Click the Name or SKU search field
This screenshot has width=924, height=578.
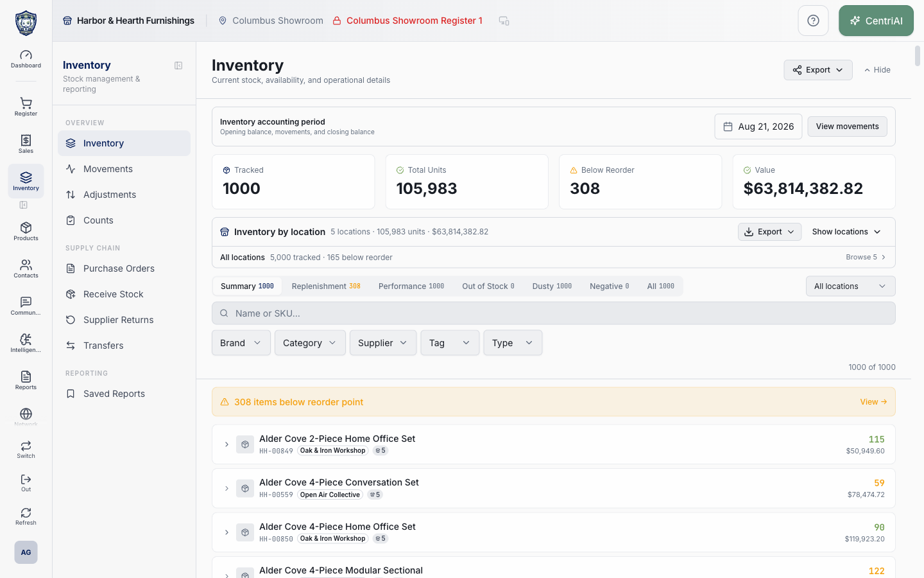coord(554,313)
